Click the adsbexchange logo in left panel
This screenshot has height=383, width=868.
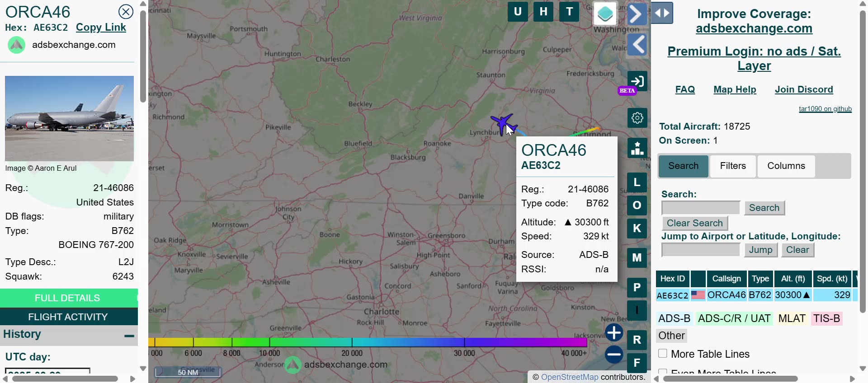[17, 45]
